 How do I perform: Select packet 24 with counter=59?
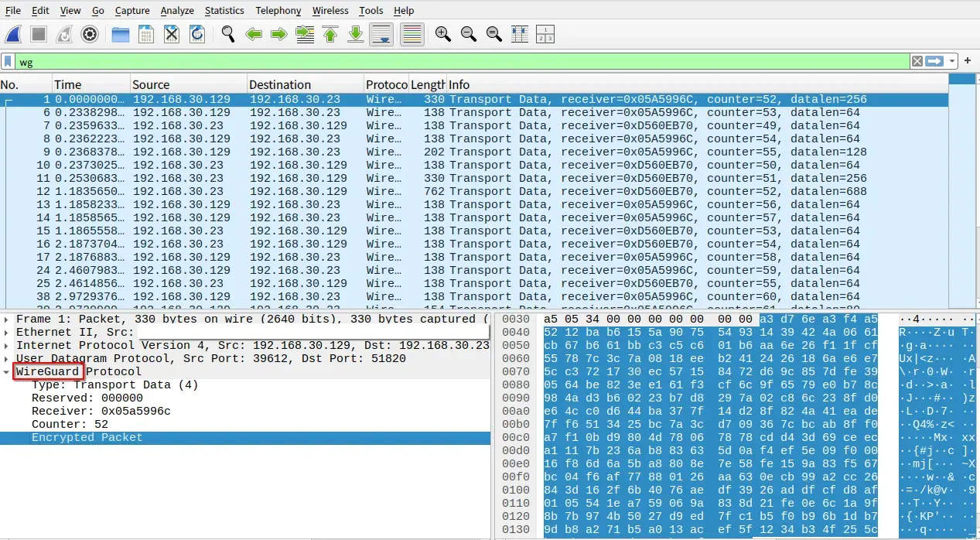pos(473,270)
